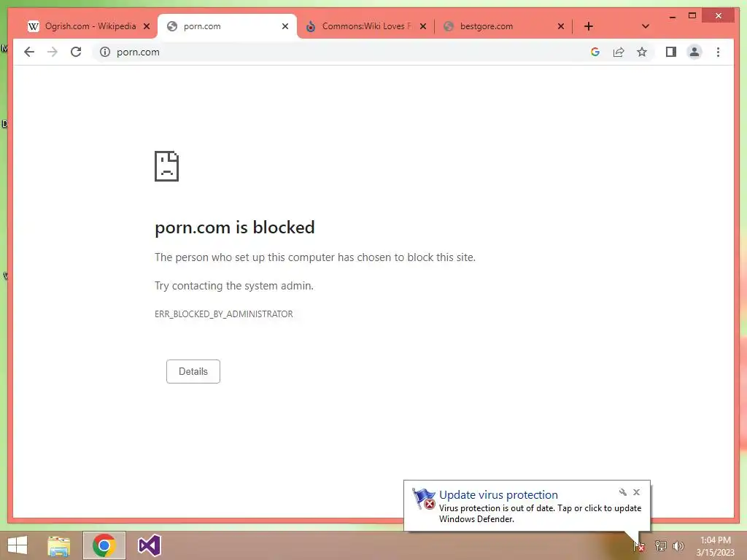747x560 pixels.
Task: Open File Explorer from taskbar
Action: [x=59, y=545]
